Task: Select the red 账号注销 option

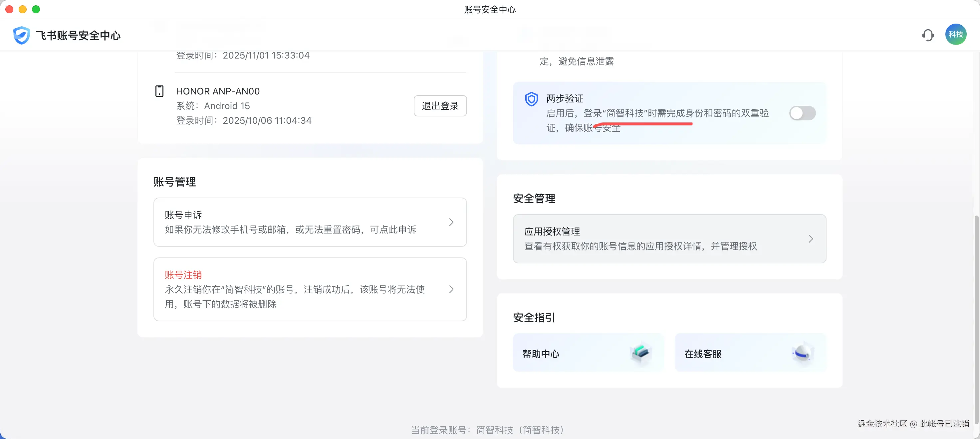Action: pos(183,274)
